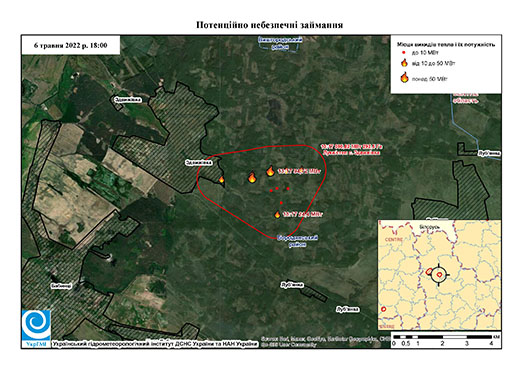Click the 0.5 mark on the scale bar
This screenshot has width=520, height=368.
click(406, 343)
